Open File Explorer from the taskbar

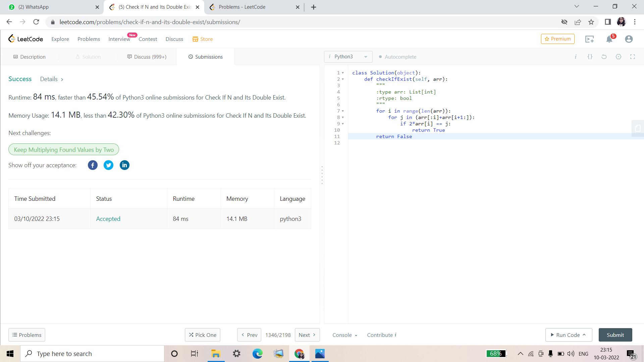click(x=215, y=354)
